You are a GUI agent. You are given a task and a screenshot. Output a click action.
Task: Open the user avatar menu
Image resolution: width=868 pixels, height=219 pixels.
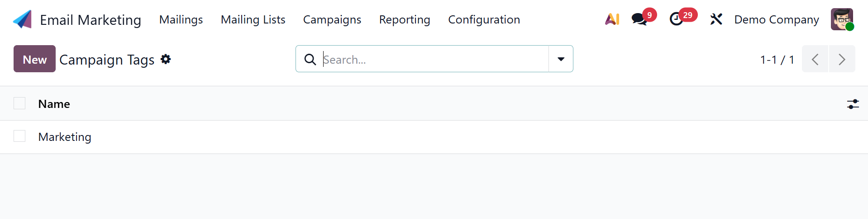pyautogui.click(x=842, y=19)
